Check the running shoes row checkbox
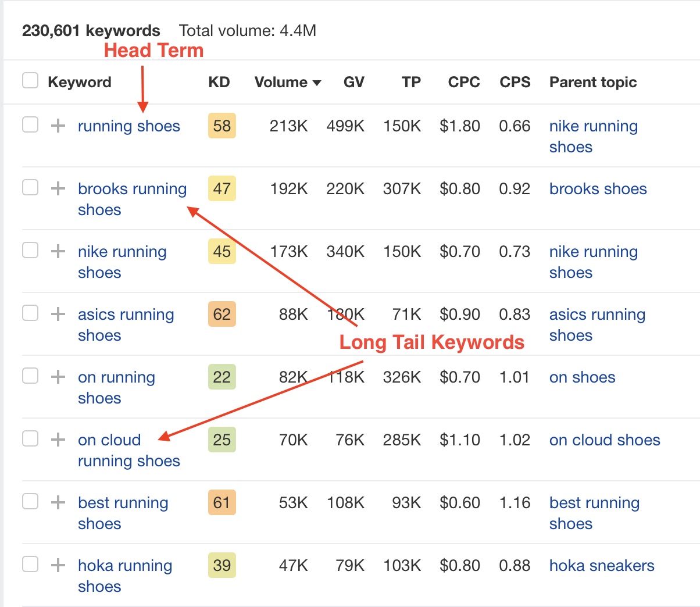The image size is (700, 607). (30, 124)
